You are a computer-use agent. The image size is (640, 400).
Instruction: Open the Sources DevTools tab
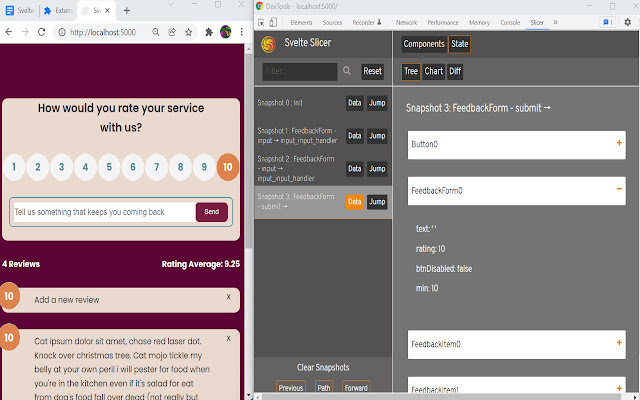coord(332,22)
